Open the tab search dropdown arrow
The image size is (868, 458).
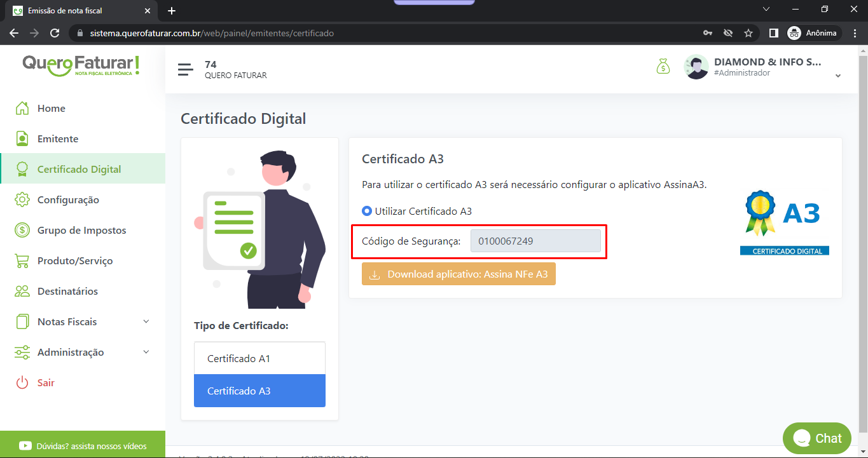point(766,10)
